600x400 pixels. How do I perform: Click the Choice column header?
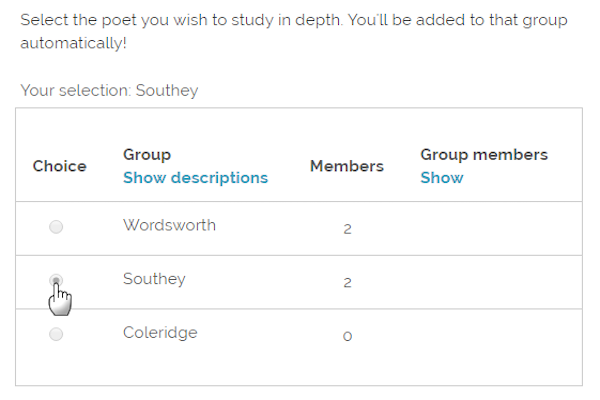(60, 166)
